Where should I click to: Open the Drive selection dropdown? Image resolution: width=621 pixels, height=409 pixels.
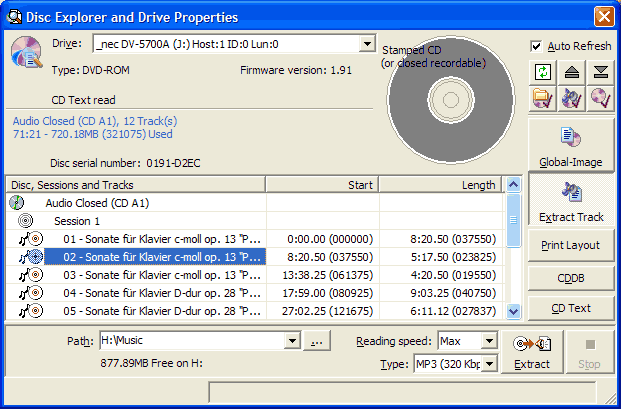pyautogui.click(x=367, y=44)
